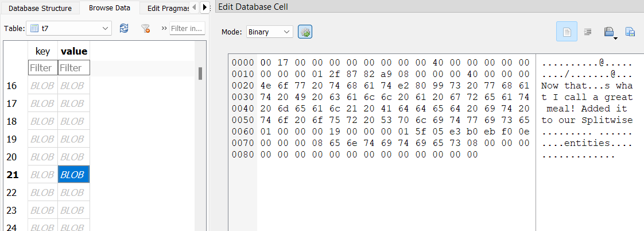Refresh the table data with refresh icon
644x231 pixels.
tap(123, 28)
